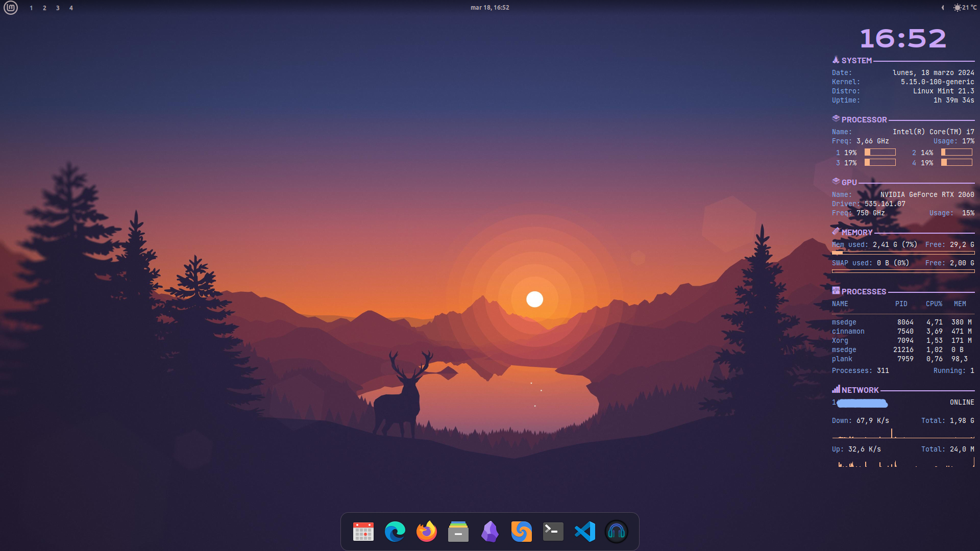980x551 pixels.
Task: Open the file manager dock icon
Action: [458, 532]
